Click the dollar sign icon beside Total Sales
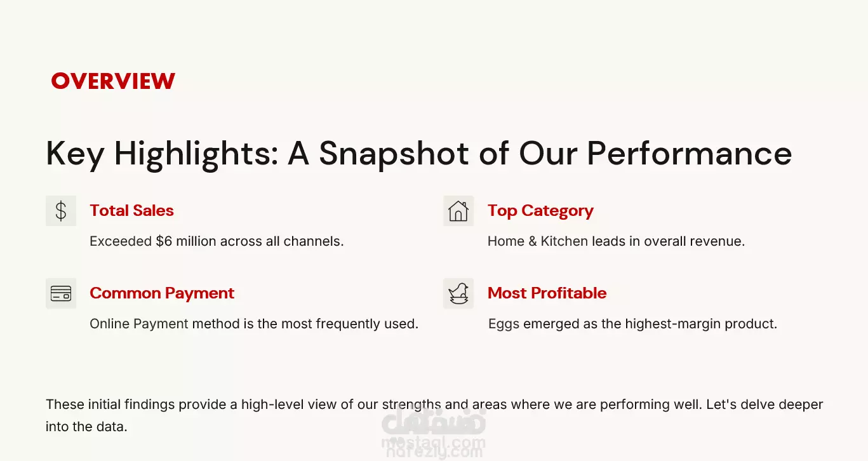This screenshot has height=461, width=868. click(61, 211)
